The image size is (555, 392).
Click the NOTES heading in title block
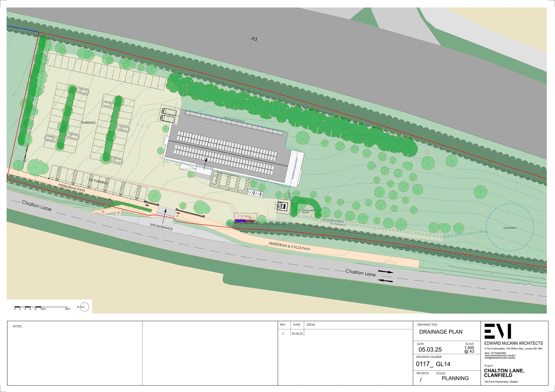pyautogui.click(x=17, y=326)
